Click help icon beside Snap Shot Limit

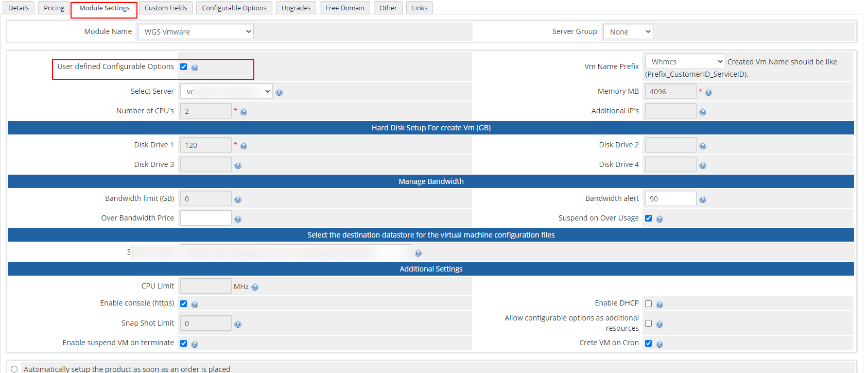pyautogui.click(x=238, y=324)
